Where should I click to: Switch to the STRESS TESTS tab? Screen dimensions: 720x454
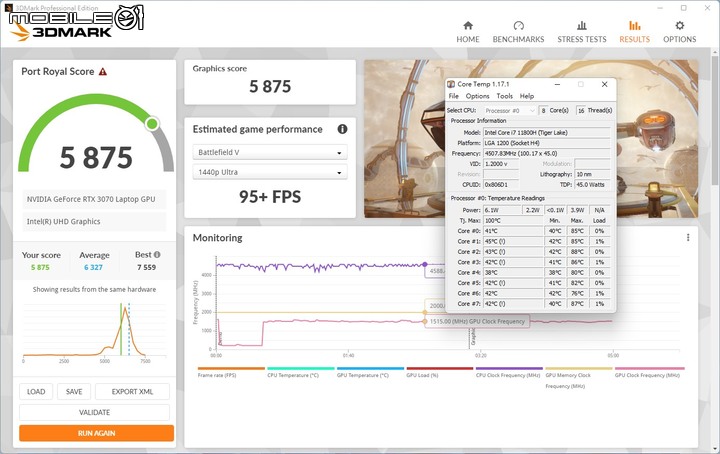(581, 32)
